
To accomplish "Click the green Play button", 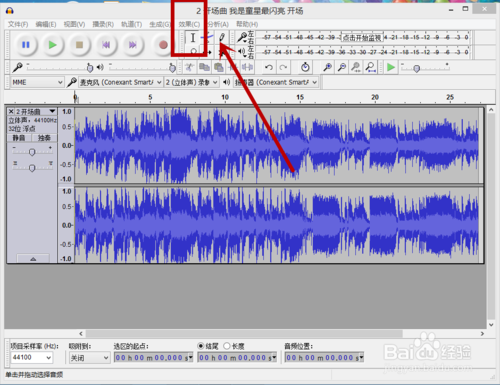I will pos(52,45).
